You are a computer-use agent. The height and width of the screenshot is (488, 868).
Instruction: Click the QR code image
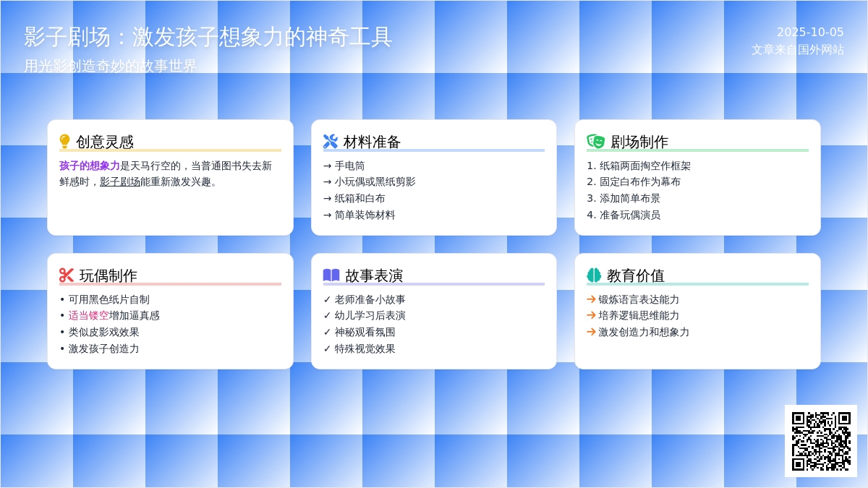point(821,441)
